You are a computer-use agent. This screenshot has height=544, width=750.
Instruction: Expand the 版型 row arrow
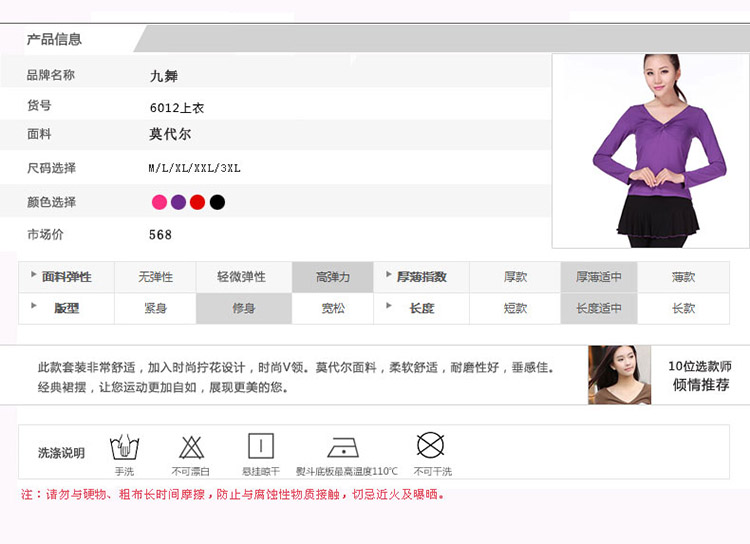(32, 307)
